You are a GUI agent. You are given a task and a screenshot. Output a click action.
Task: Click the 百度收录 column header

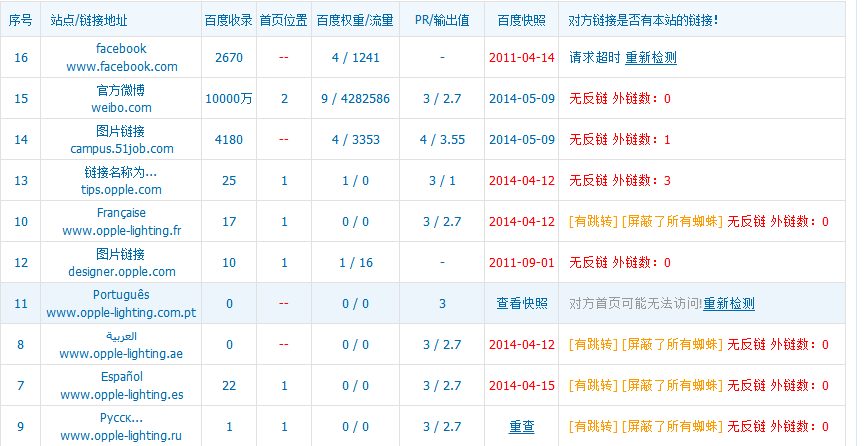(228, 20)
